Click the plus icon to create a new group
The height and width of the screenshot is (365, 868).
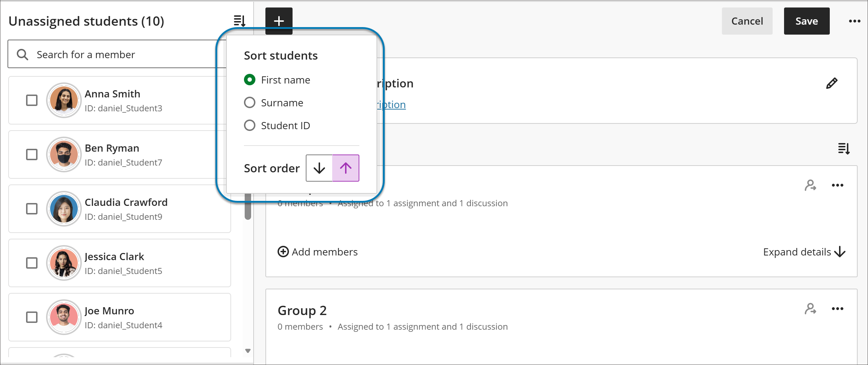pos(279,21)
